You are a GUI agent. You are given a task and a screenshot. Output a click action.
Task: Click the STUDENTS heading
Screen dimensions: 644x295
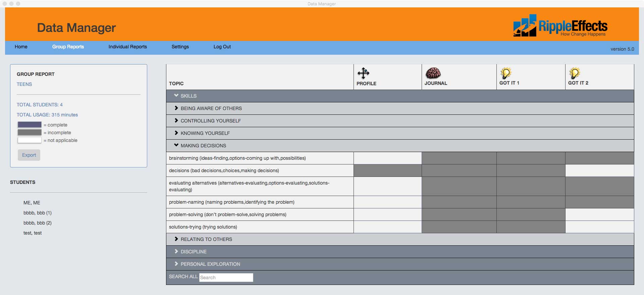coord(22,182)
